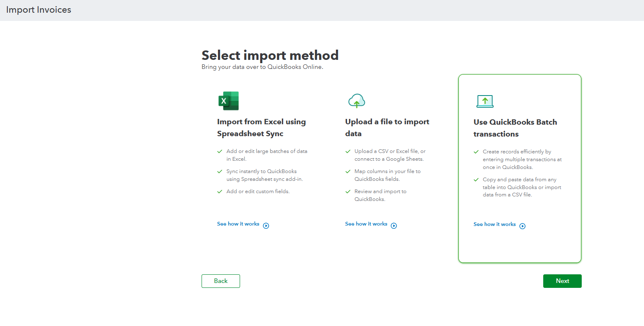Click play icon under Batch transactions option
The image size is (644, 326).
(523, 226)
